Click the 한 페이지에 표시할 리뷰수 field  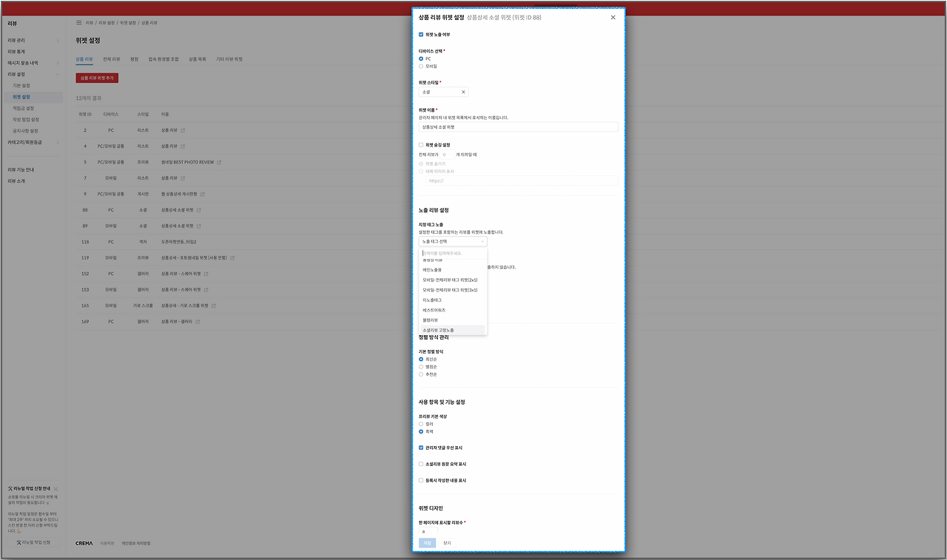point(428,532)
